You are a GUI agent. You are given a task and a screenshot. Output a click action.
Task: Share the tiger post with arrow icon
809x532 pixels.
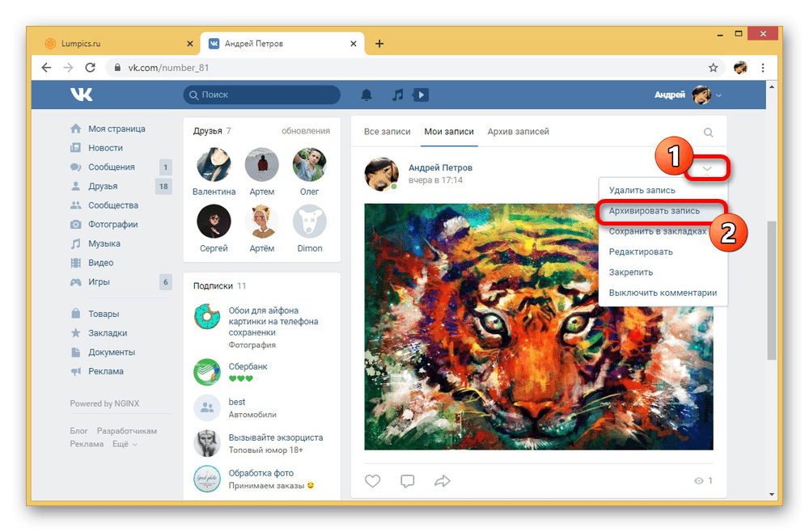[x=443, y=481]
